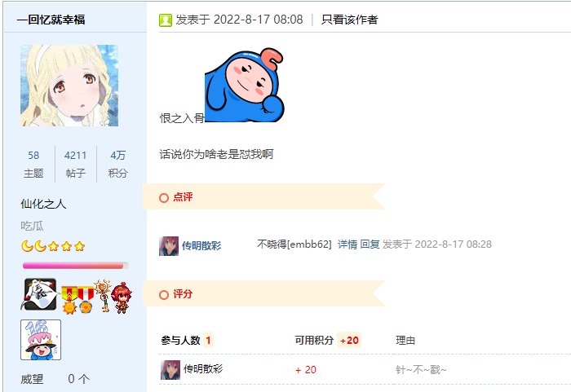Click the red-yellow ribbon sun medal
Image resolution: width=571 pixels, height=392 pixels.
tap(69, 300)
